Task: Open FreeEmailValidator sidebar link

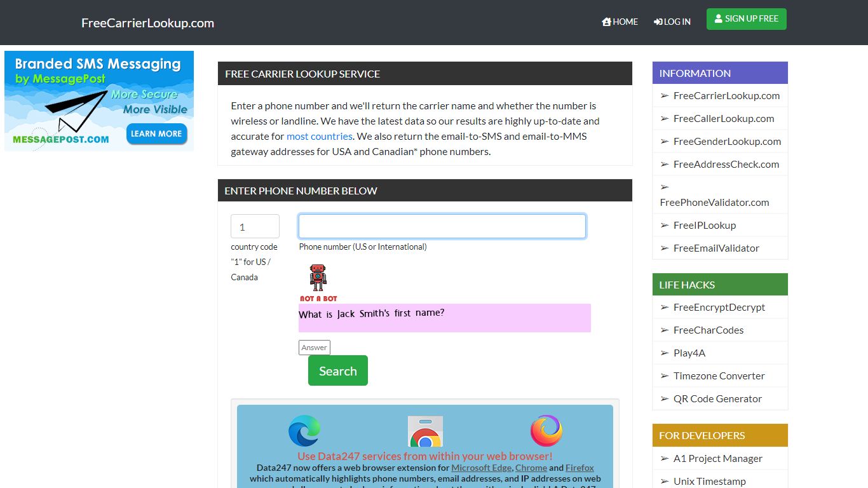Action: click(x=716, y=248)
